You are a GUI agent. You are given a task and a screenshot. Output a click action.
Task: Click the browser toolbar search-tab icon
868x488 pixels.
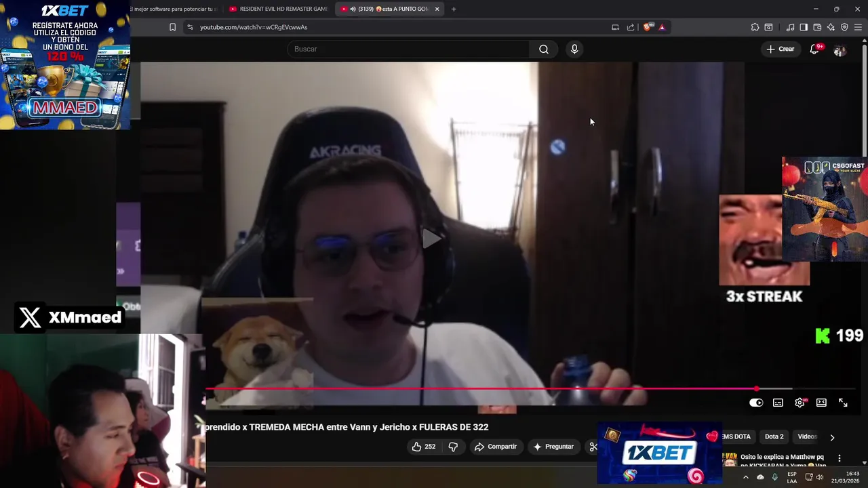(x=768, y=27)
